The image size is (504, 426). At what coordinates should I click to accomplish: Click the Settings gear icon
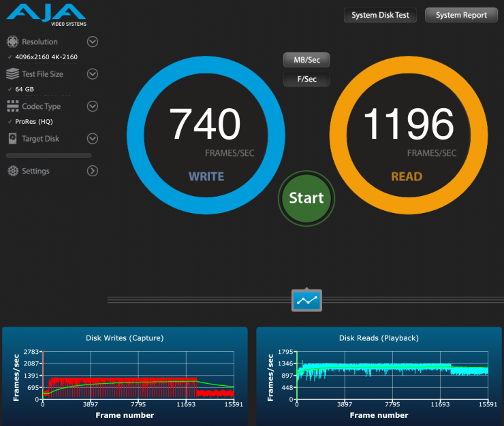(12, 171)
